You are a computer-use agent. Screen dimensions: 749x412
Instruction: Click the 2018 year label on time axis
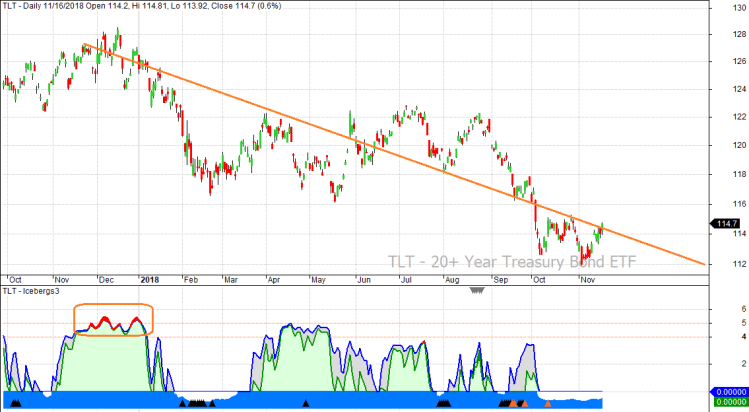click(x=149, y=281)
